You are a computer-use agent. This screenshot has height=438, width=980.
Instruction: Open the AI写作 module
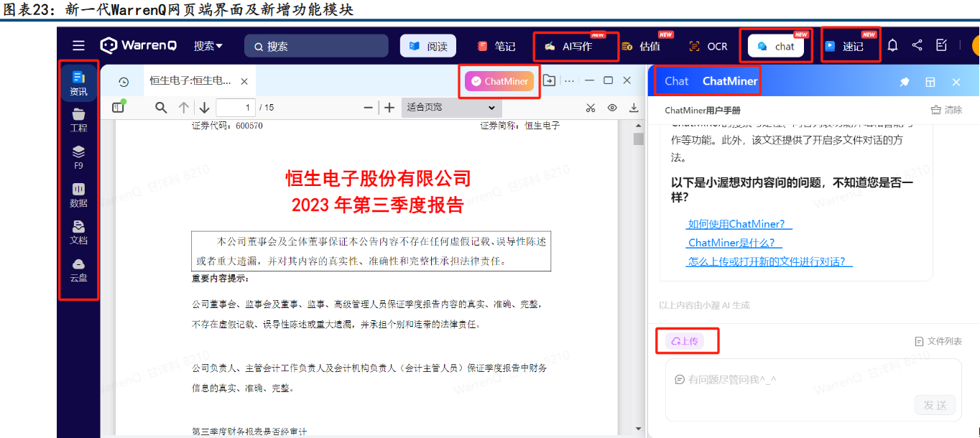coord(568,46)
